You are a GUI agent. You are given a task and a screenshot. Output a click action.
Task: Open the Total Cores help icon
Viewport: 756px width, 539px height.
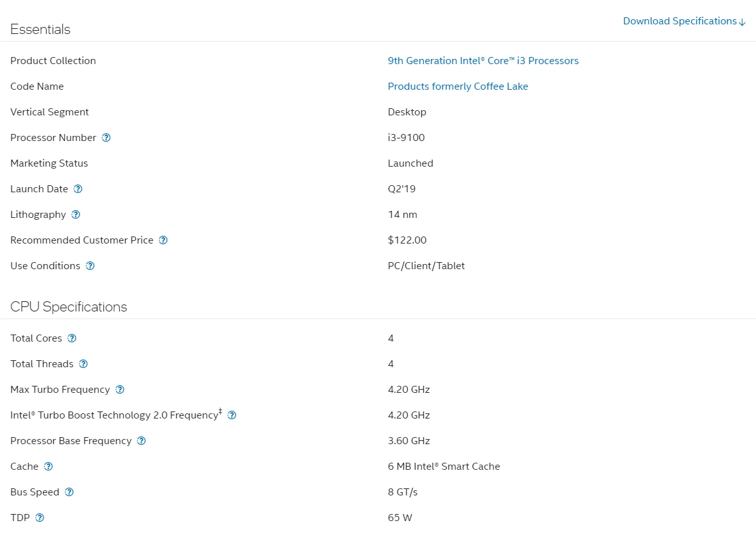(72, 338)
